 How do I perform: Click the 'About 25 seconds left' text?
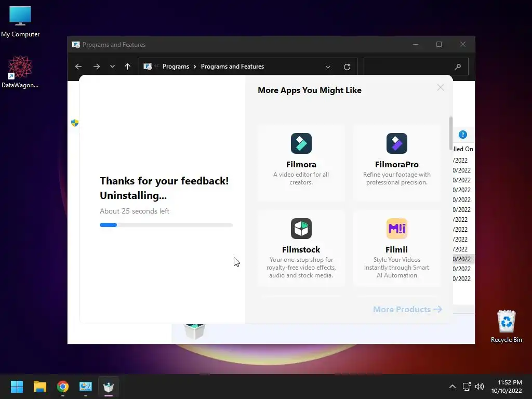[135, 211]
